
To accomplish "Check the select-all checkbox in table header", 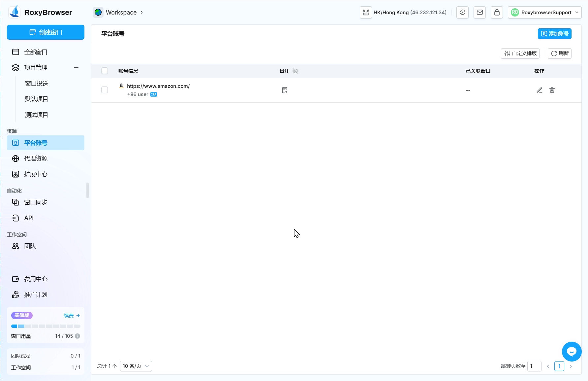I will pos(105,71).
